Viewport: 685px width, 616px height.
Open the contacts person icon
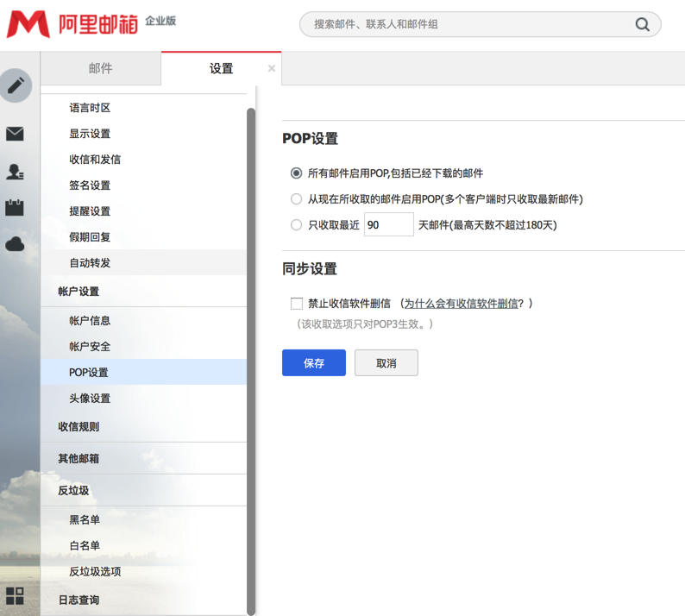click(15, 172)
